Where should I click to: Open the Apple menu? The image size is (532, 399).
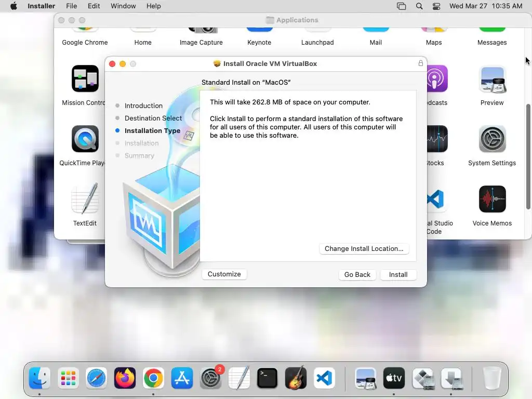click(14, 6)
